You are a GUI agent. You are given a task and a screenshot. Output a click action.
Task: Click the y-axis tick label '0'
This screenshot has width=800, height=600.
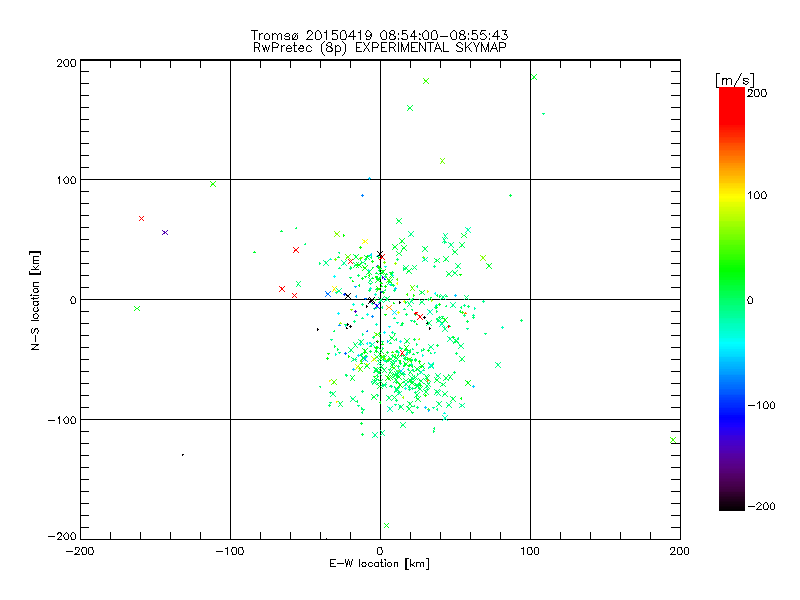click(73, 300)
